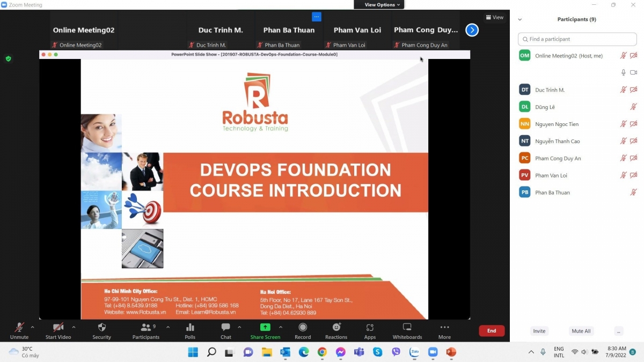Viewport: 644px width, 362px height.
Task: Click the Invite button
Action: point(539,331)
